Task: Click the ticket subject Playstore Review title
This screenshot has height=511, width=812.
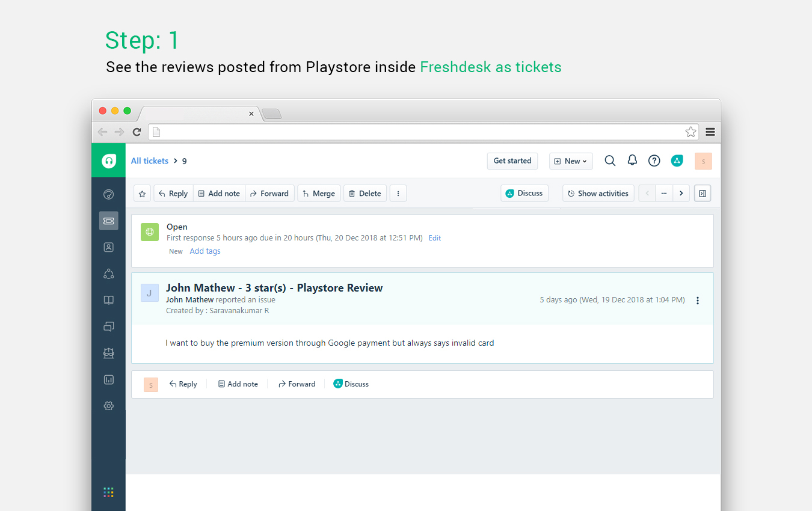Action: tap(274, 287)
